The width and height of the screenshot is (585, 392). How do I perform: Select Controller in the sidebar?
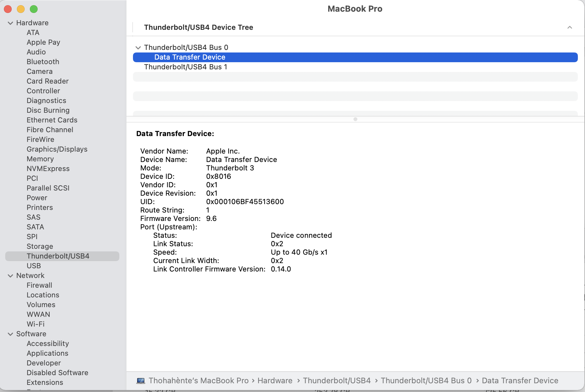click(43, 91)
